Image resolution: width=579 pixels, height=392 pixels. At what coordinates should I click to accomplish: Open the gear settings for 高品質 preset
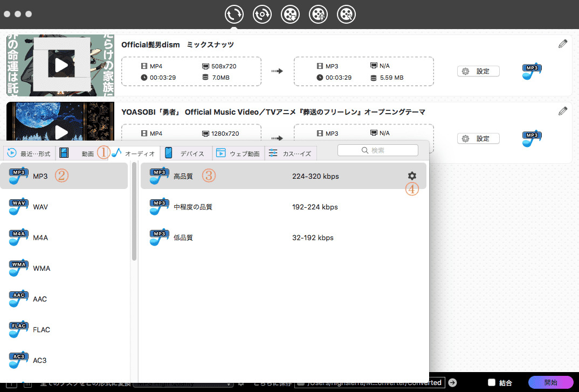pyautogui.click(x=412, y=176)
